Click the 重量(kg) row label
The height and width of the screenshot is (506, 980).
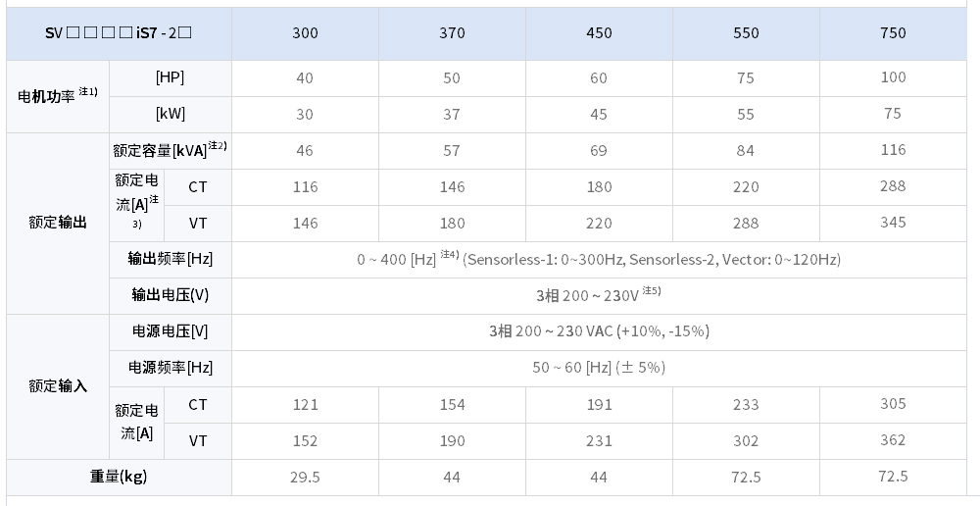pos(119,478)
